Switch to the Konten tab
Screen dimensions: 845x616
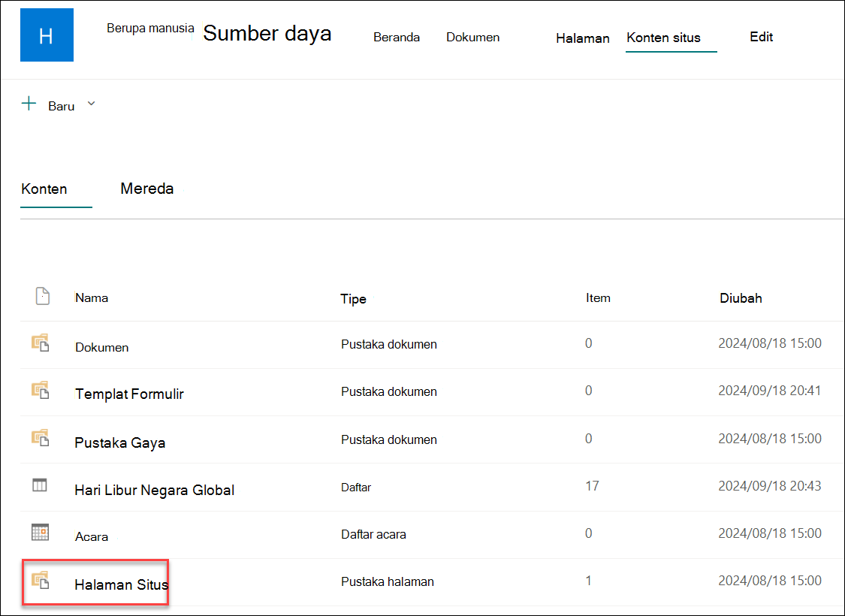(44, 189)
